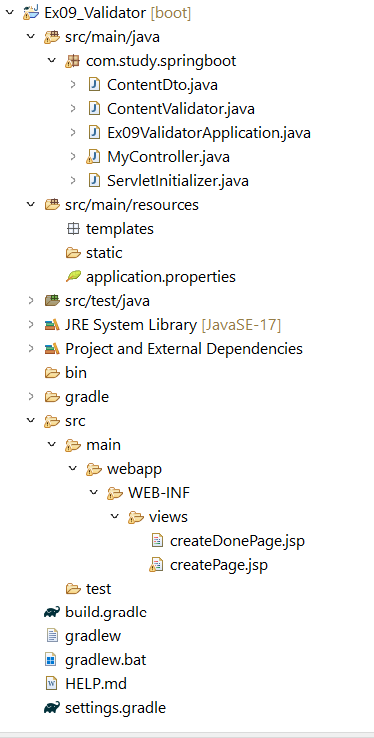Click the JRE System Library icon
Viewport: 374px width, 738px height.
[x=52, y=325]
